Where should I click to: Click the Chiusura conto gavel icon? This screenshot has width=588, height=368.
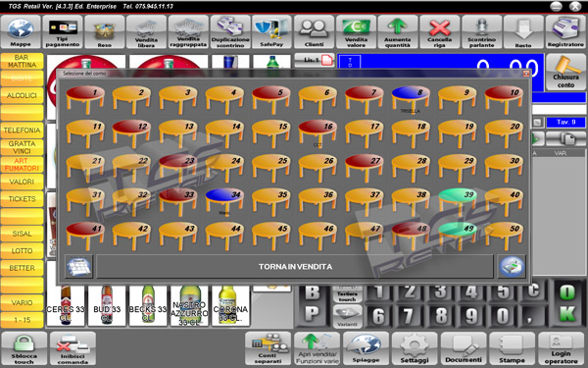coord(565,72)
